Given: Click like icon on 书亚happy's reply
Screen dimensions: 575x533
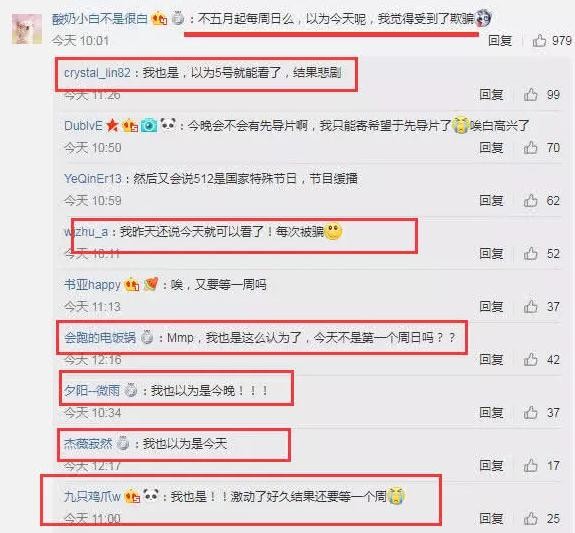Looking at the screenshot, I should pos(531,306).
